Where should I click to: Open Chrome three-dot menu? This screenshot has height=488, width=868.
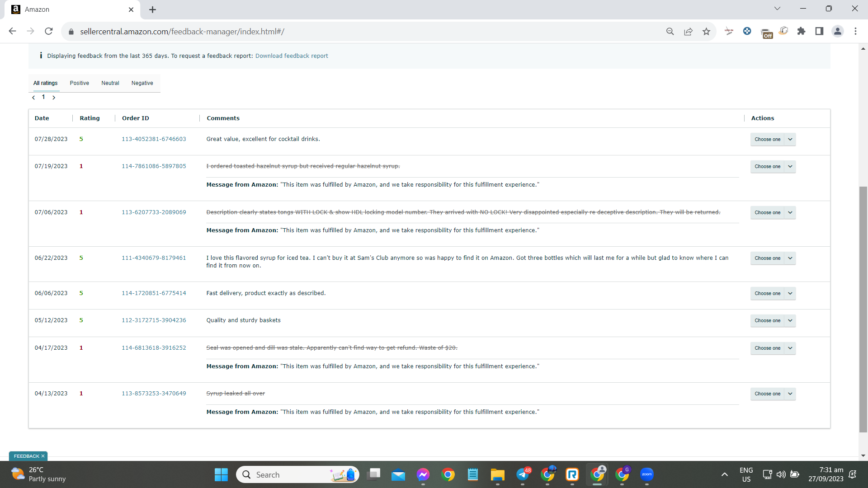coord(855,31)
